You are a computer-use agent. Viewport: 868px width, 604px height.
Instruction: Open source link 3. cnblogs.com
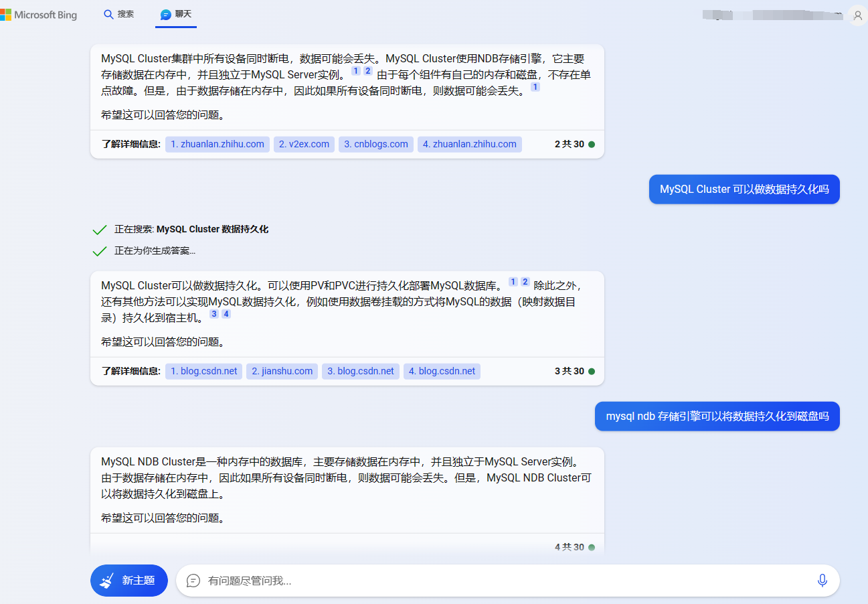tap(376, 144)
